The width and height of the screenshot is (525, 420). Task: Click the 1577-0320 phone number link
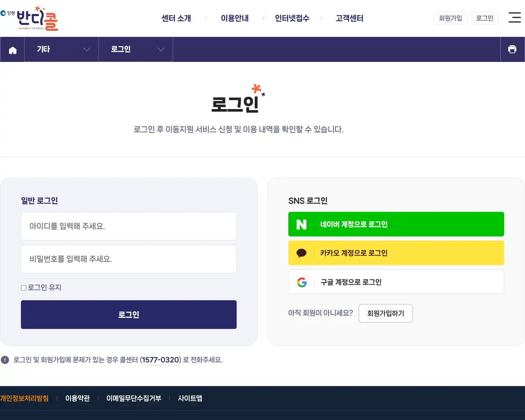pos(161,360)
